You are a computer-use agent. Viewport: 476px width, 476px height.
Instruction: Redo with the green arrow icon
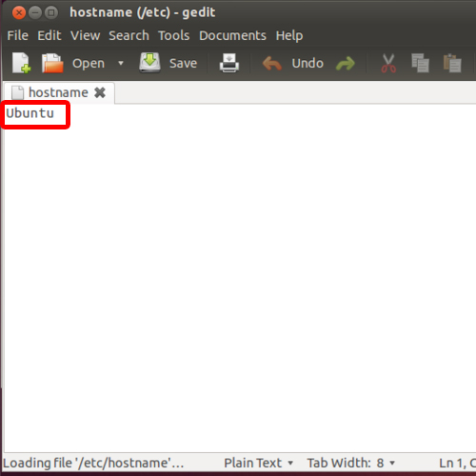pos(346,63)
